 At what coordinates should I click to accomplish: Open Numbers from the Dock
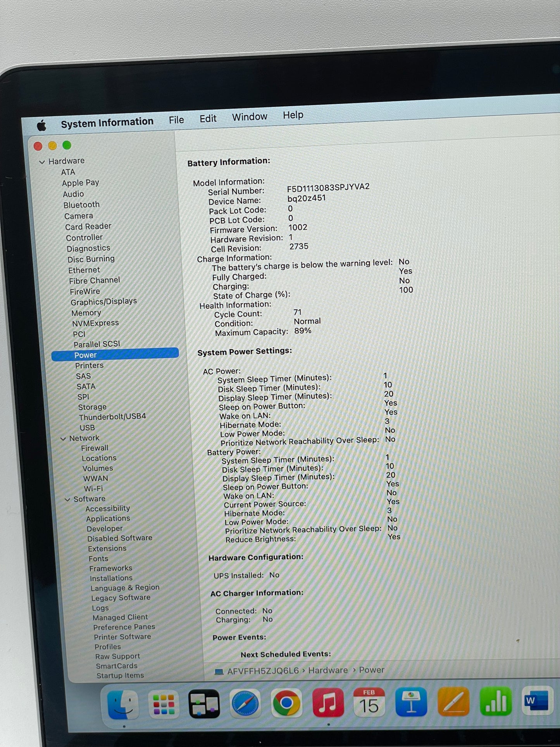coord(496,700)
